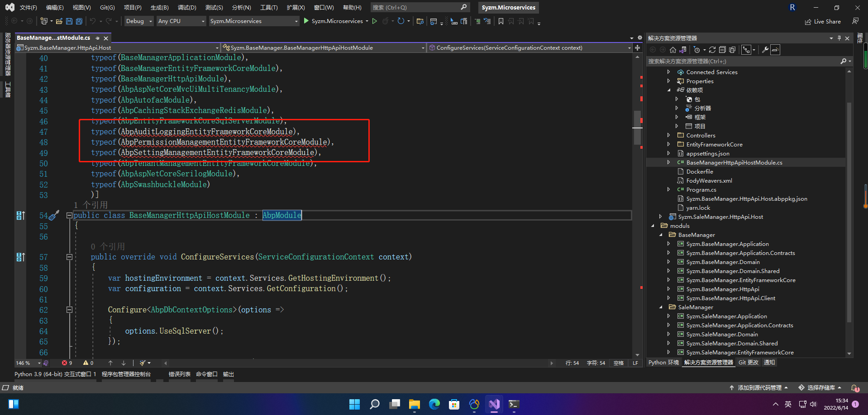868x415 pixels.
Task: Start debugging Syzm.Microservices with green play button
Action: click(306, 21)
